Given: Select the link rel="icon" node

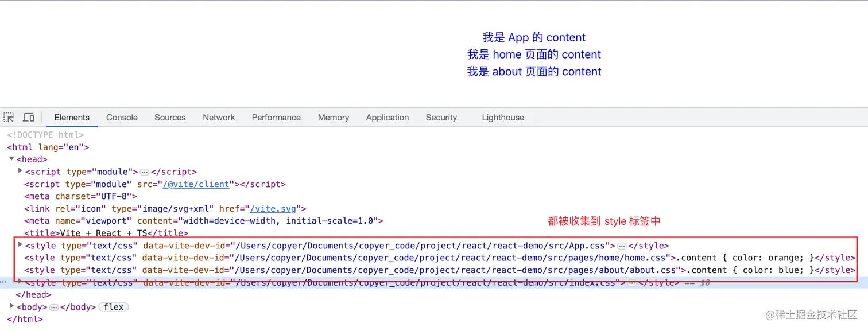Looking at the screenshot, I should (165, 209).
